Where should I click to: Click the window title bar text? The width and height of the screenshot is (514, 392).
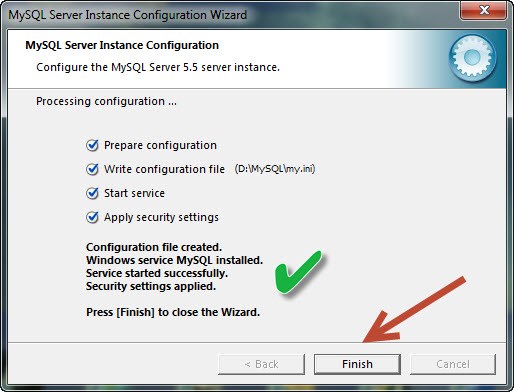pyautogui.click(x=128, y=15)
